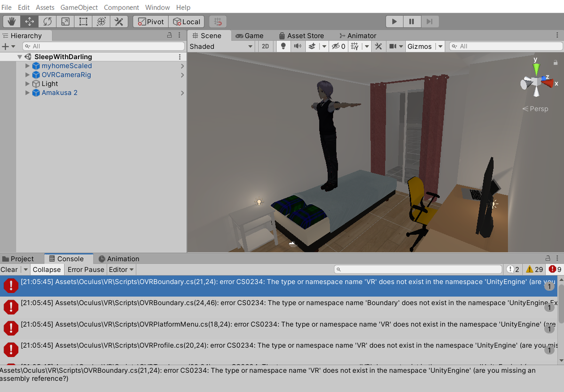Toggle scene lighting
This screenshot has width=564, height=392.
283,46
